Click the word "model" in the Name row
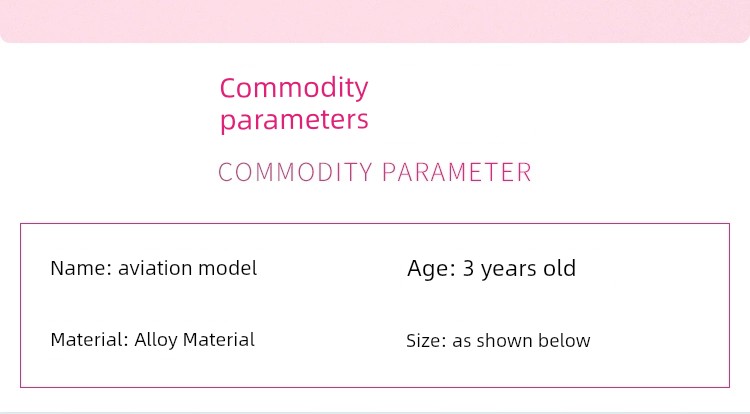The height and width of the screenshot is (414, 750). point(228,268)
